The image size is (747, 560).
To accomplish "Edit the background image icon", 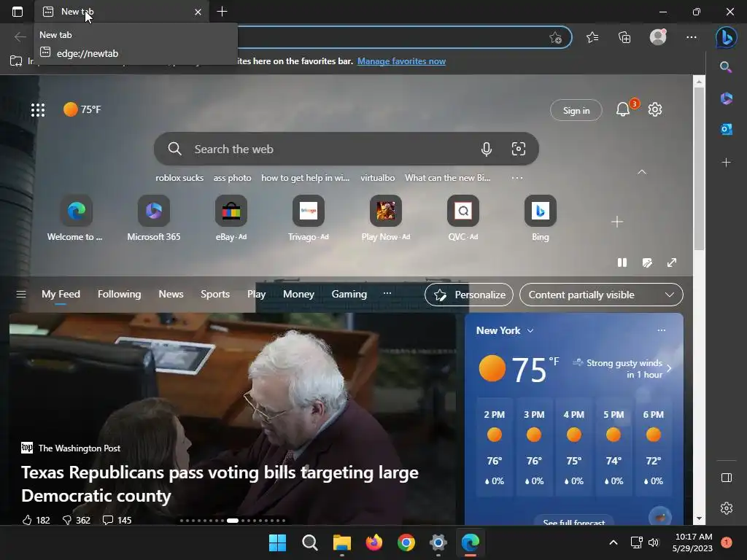I will pyautogui.click(x=647, y=262).
